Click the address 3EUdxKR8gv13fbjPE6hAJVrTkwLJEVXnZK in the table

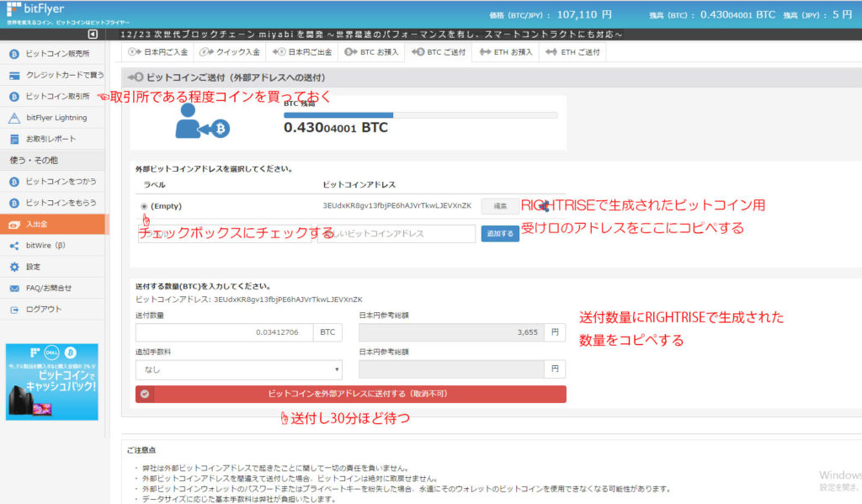(397, 206)
